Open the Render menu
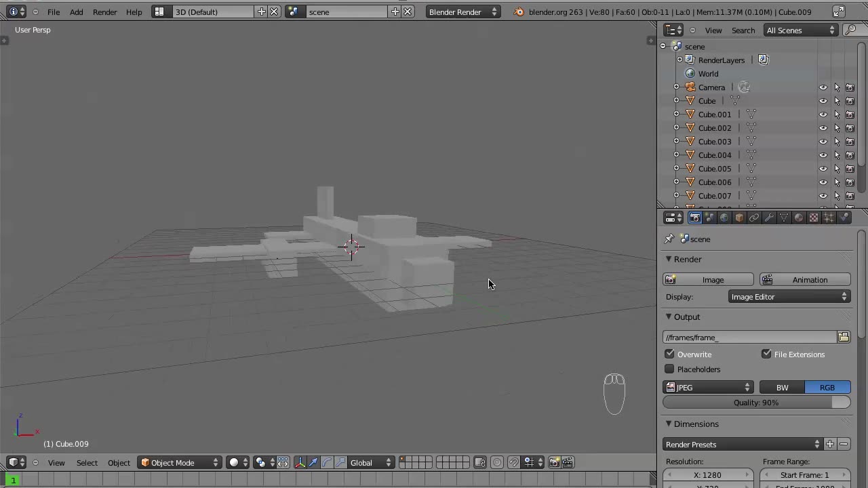The width and height of the screenshot is (868, 488). (x=104, y=12)
